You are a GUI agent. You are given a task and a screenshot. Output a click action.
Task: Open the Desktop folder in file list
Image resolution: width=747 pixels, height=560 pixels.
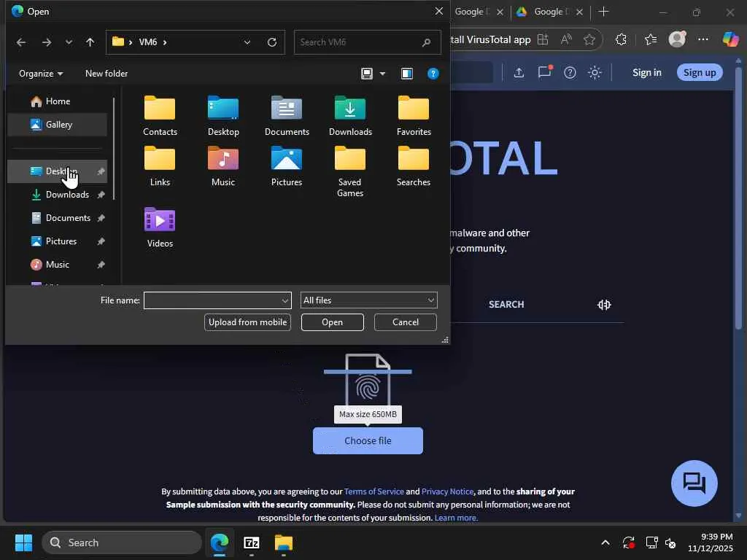223,116
